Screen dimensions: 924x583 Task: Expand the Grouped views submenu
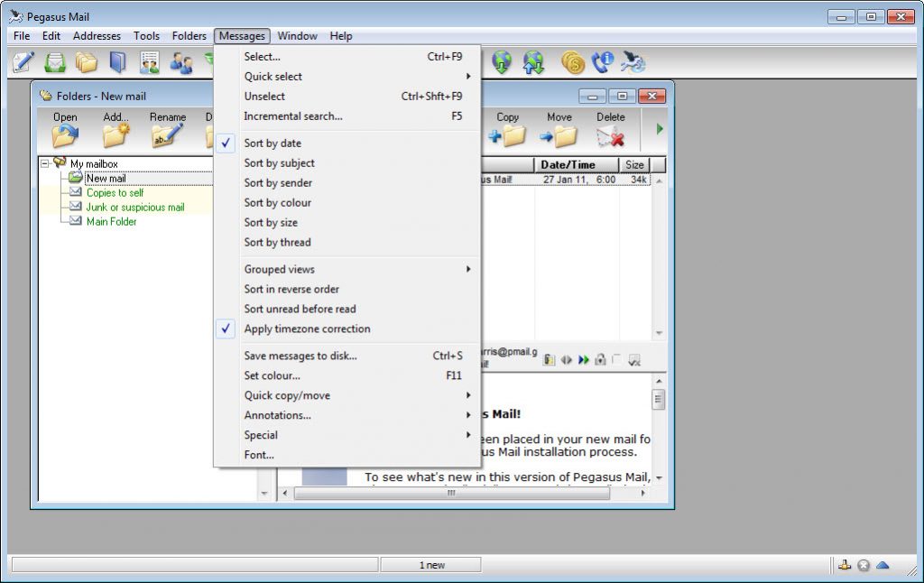coord(347,270)
